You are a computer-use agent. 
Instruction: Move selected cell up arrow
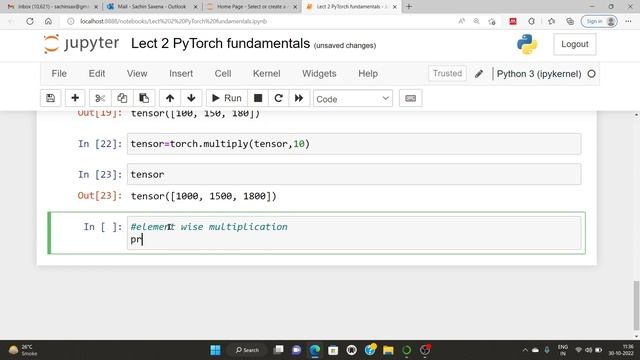170,98
